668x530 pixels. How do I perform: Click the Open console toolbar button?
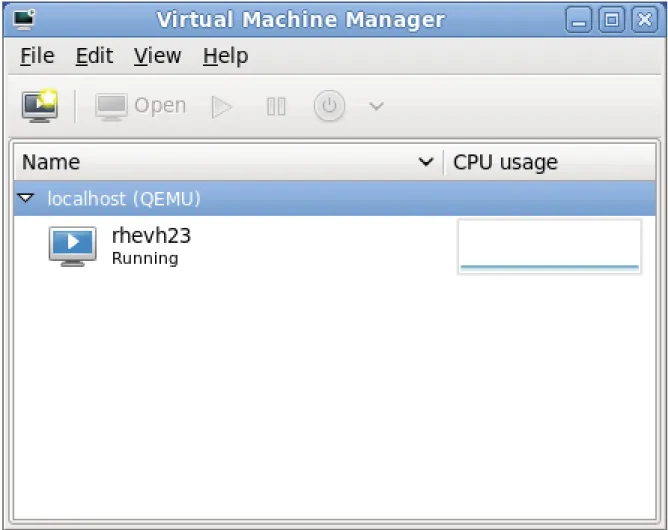[x=141, y=106]
